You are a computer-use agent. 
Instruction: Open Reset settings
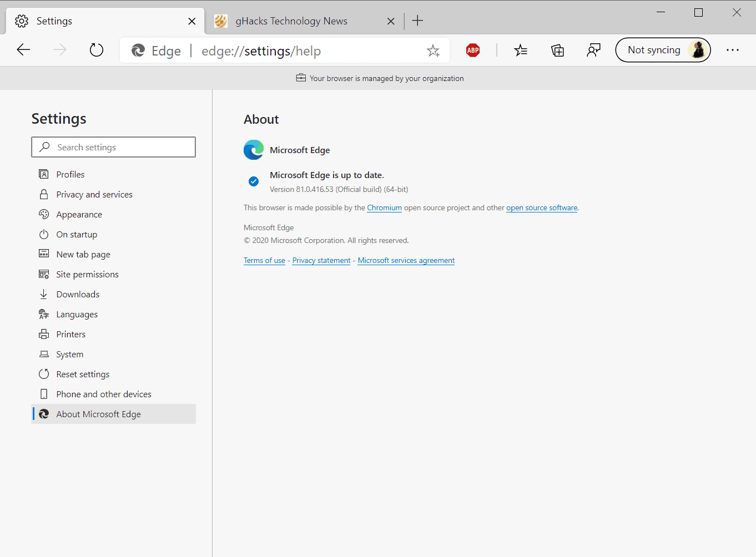coord(114,374)
